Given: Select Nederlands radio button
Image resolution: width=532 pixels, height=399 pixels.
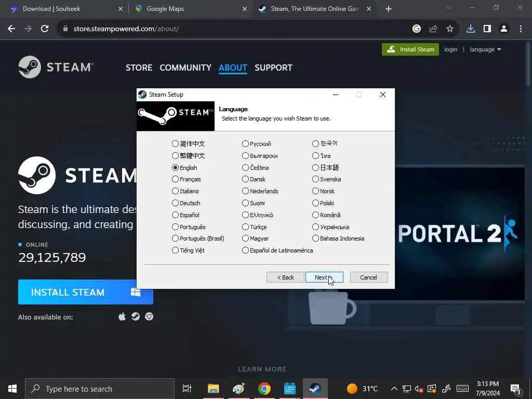Looking at the screenshot, I should click(x=245, y=191).
